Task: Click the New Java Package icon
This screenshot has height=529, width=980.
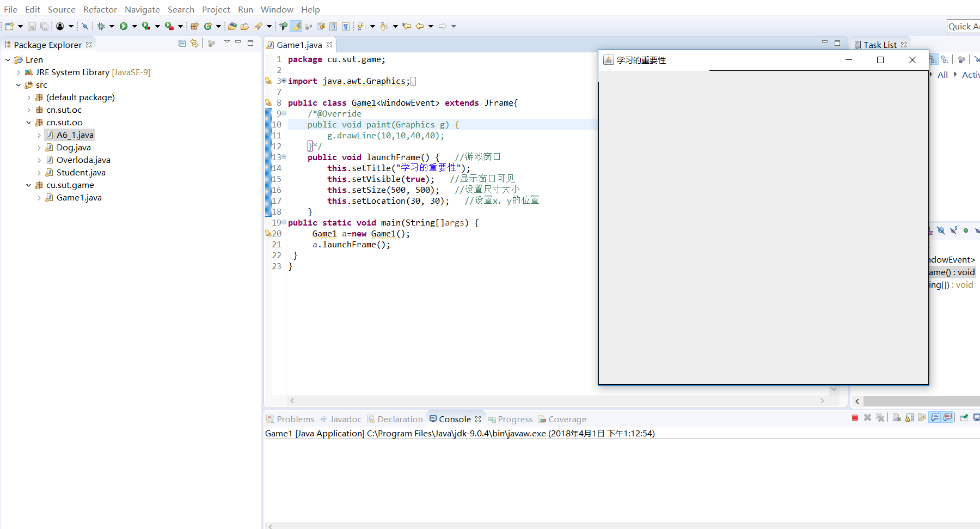Action: click(194, 26)
